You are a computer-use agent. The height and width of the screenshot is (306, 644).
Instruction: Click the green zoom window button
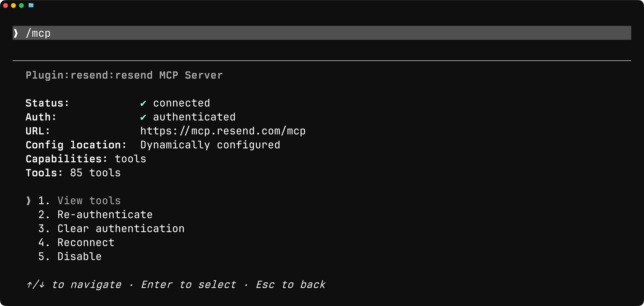coord(22,6)
